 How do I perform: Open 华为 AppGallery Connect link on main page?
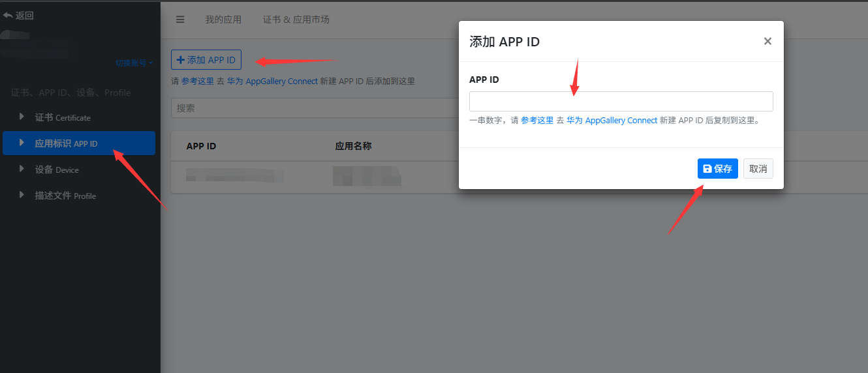tap(272, 82)
